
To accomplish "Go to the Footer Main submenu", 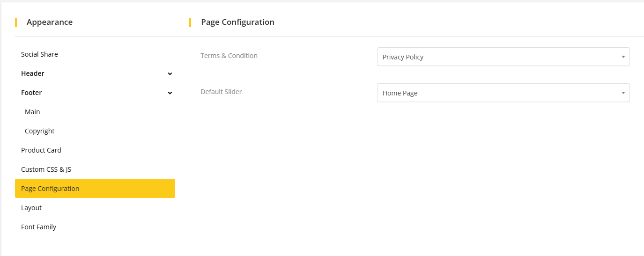I will (x=32, y=112).
